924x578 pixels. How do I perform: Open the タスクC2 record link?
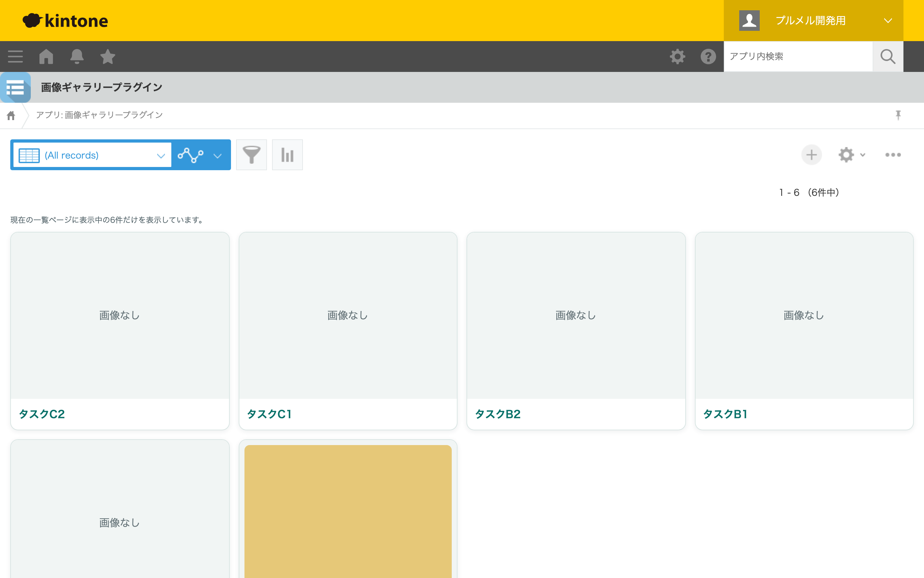click(x=42, y=414)
